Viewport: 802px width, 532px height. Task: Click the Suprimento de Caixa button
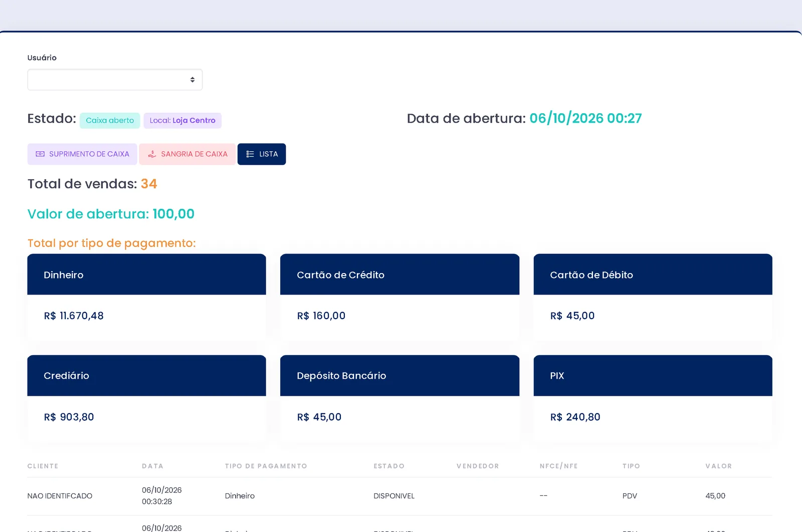point(82,154)
